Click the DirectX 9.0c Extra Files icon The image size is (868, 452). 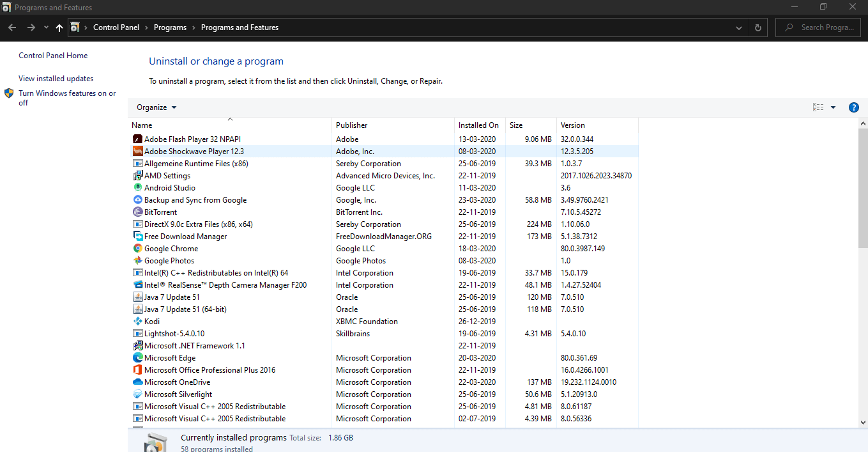[x=137, y=224]
